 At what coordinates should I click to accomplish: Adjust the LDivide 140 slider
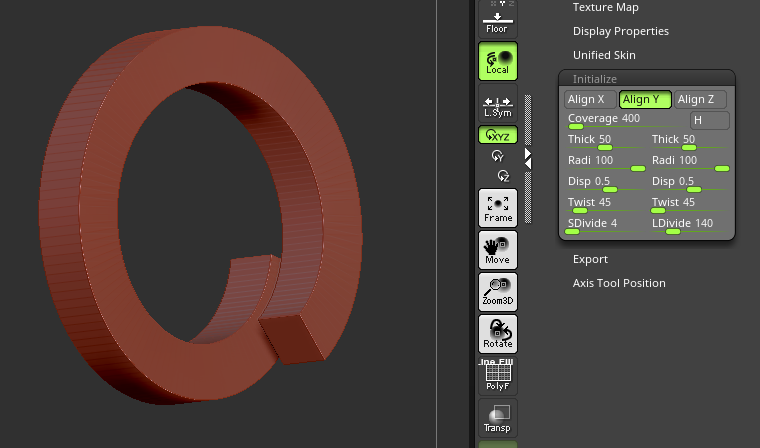pyautogui.click(x=689, y=226)
